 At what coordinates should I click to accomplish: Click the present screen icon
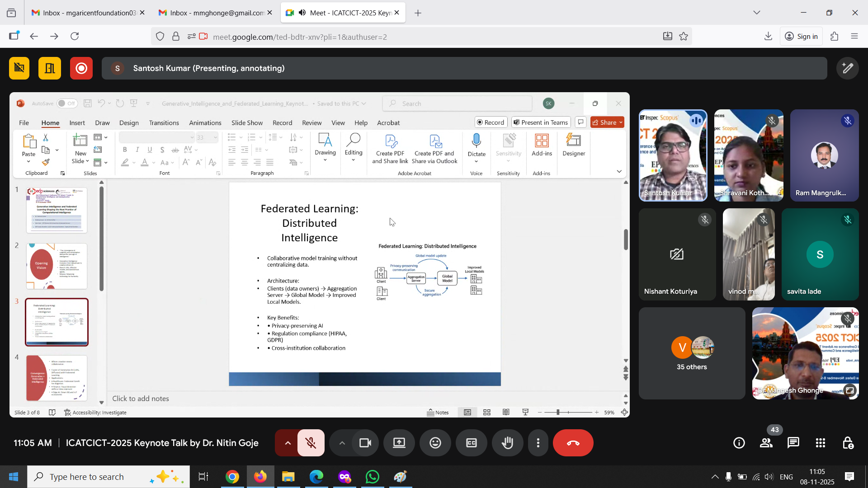[399, 443]
